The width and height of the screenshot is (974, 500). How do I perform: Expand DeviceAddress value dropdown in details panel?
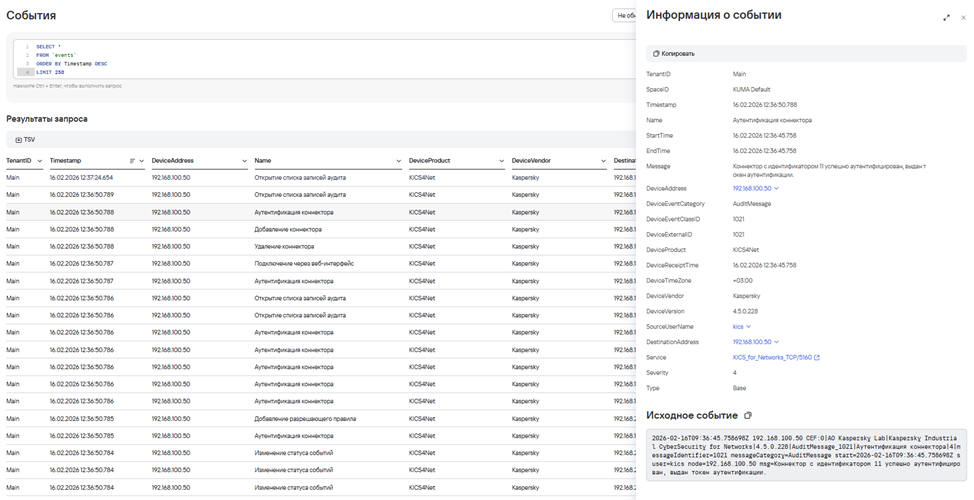tap(777, 188)
